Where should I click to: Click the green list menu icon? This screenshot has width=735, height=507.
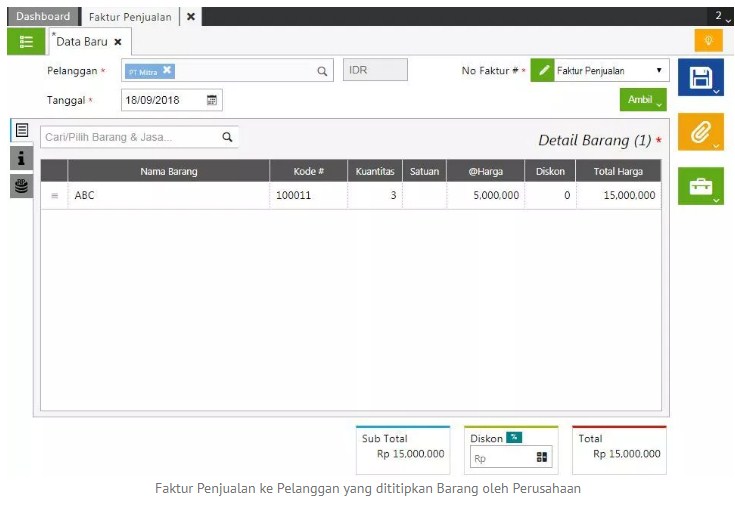click(x=25, y=41)
